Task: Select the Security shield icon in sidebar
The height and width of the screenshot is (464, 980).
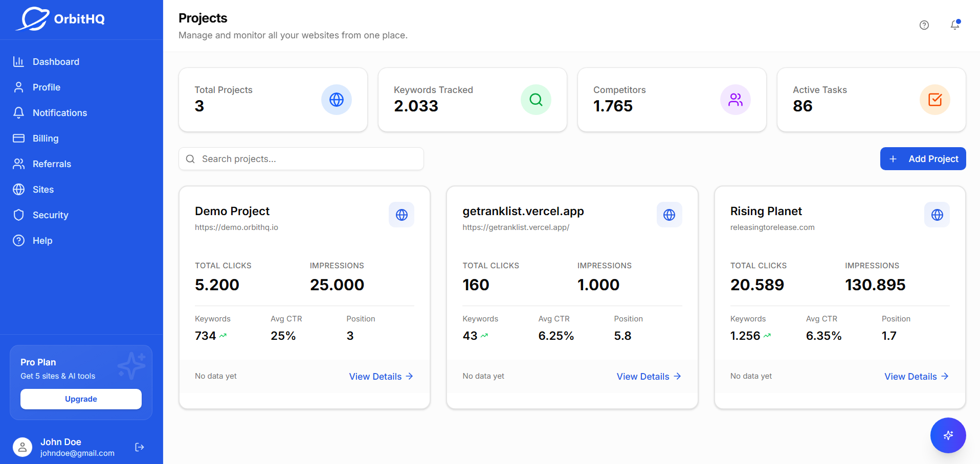Action: tap(18, 215)
